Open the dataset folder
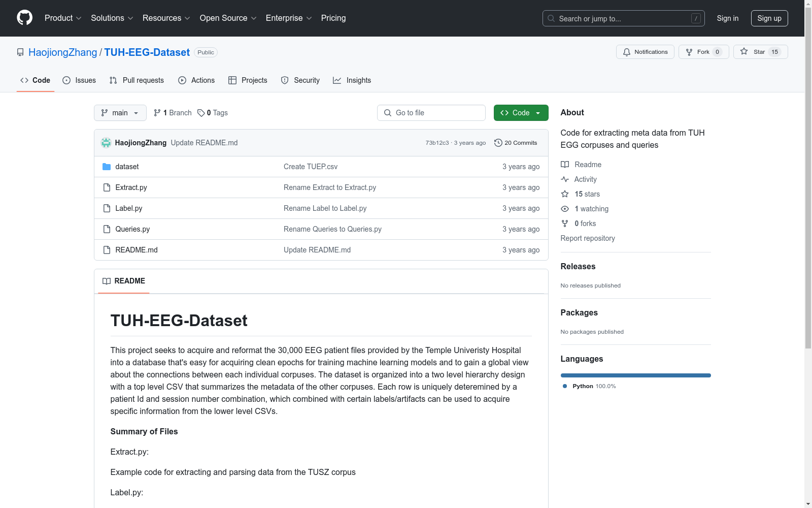The image size is (812, 508). pyautogui.click(x=127, y=167)
